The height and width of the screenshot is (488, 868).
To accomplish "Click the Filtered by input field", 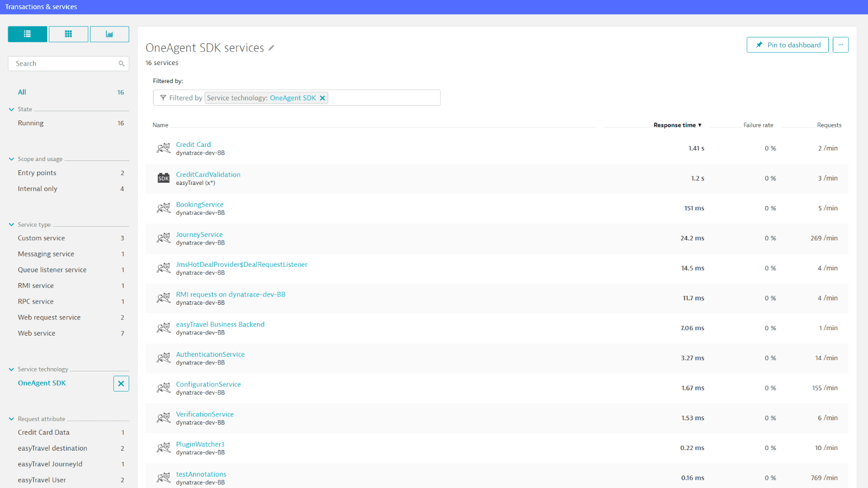I will (297, 98).
